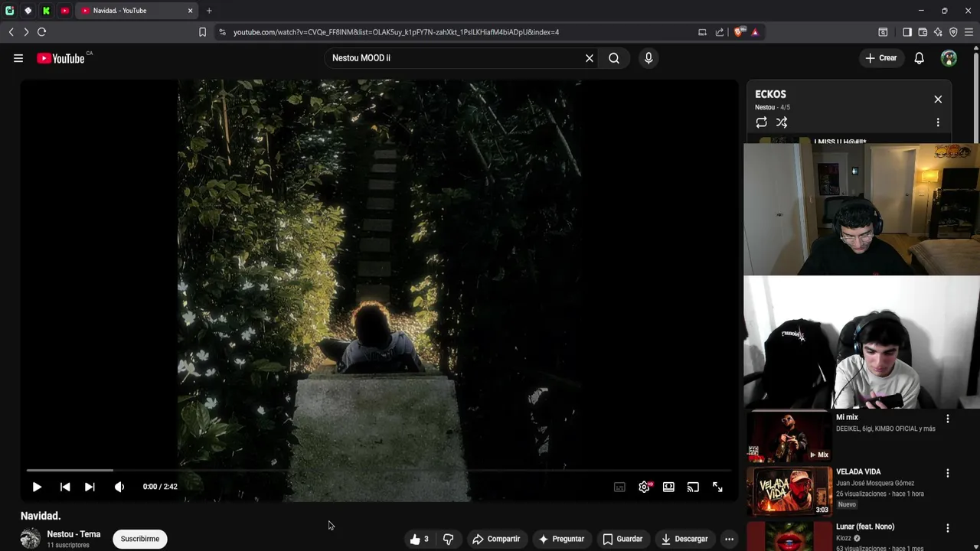Open the YouTube hamburger guide menu

[18, 58]
